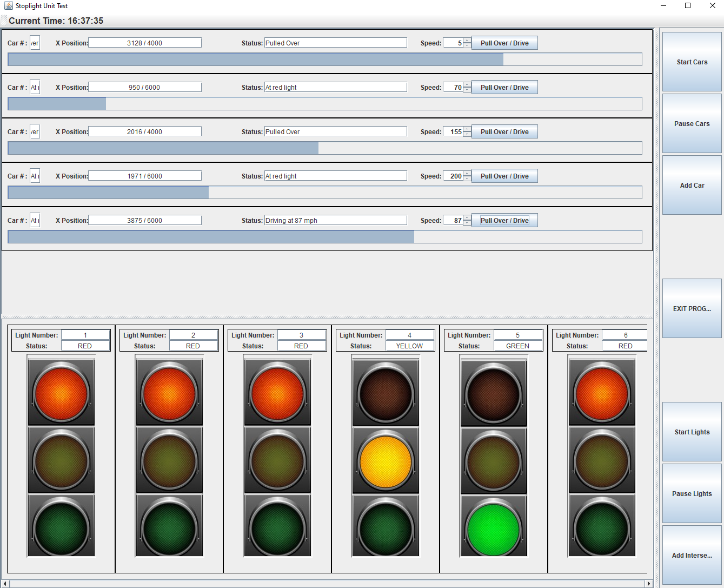Click the Car # field of car at 3128 / 4000
This screenshot has height=588, width=724.
point(35,43)
